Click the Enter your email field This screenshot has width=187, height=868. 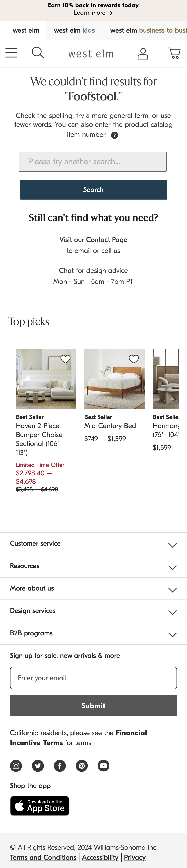point(93,678)
